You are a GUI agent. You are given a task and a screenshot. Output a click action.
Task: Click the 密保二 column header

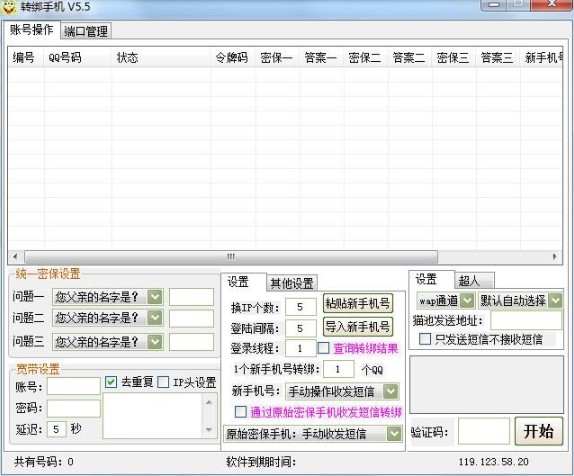(x=365, y=57)
